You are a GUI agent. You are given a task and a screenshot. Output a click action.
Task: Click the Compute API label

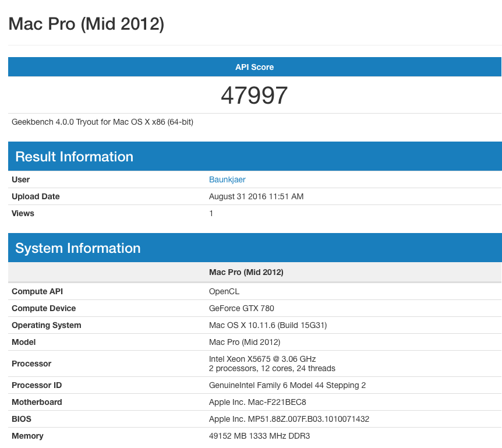coord(37,291)
